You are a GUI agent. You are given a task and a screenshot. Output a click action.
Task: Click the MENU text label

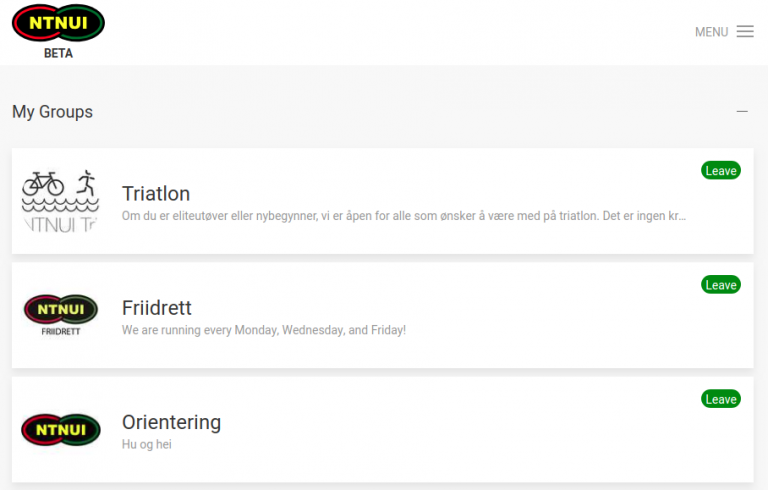click(711, 32)
